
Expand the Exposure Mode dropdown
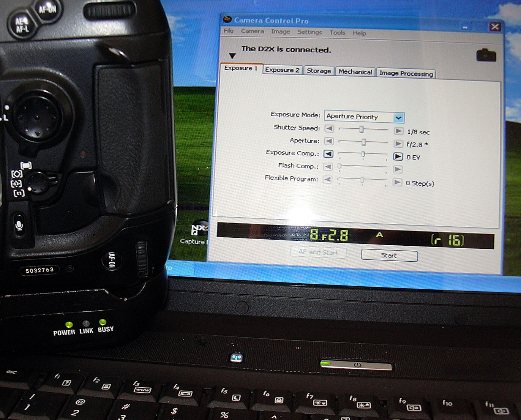pyautogui.click(x=398, y=118)
